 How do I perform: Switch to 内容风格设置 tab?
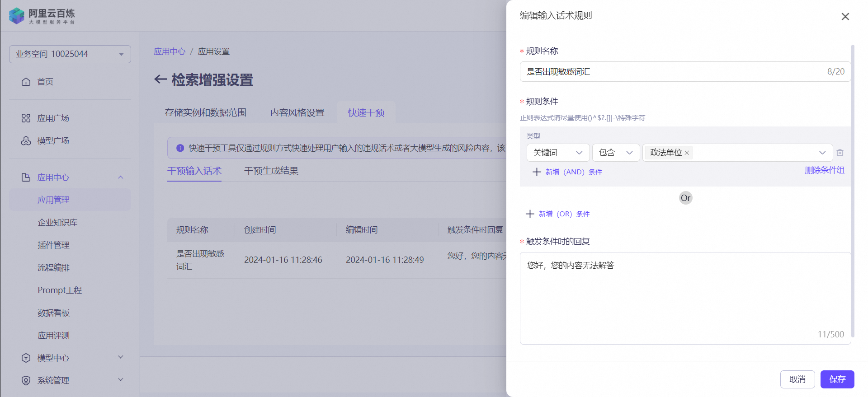click(x=297, y=112)
